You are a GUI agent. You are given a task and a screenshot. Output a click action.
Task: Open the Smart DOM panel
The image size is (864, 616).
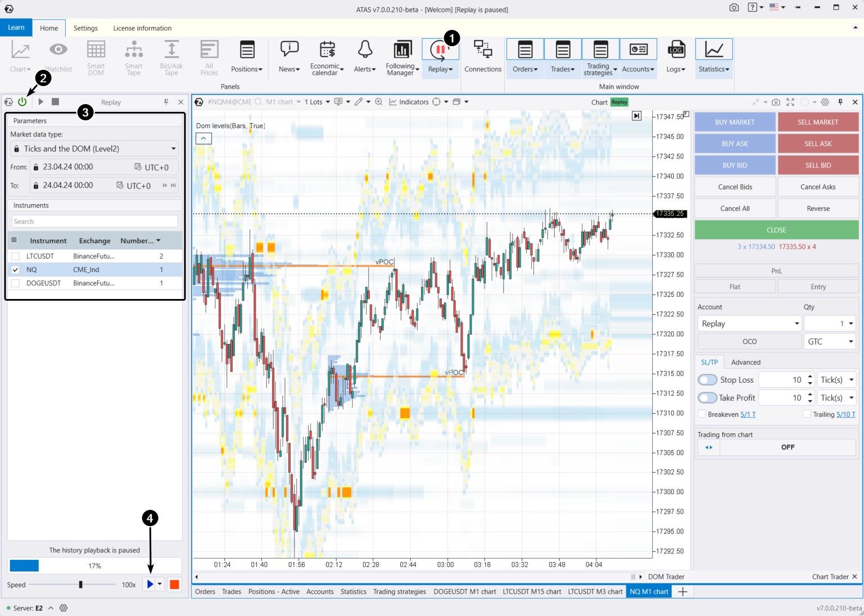pos(96,56)
